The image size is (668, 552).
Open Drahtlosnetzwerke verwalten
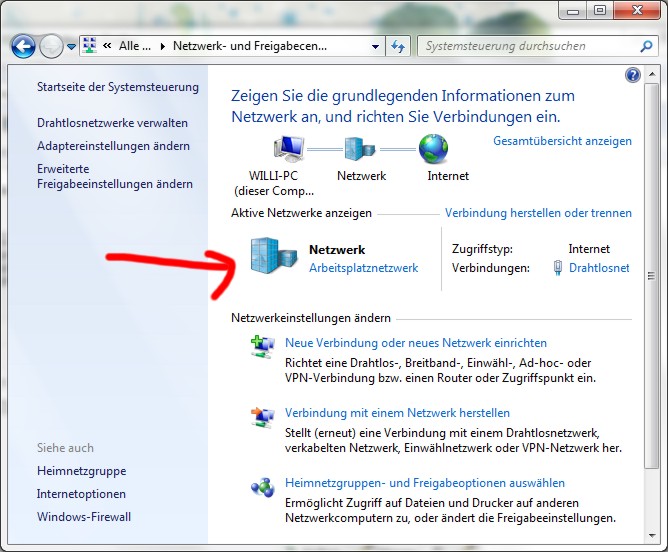click(x=112, y=123)
